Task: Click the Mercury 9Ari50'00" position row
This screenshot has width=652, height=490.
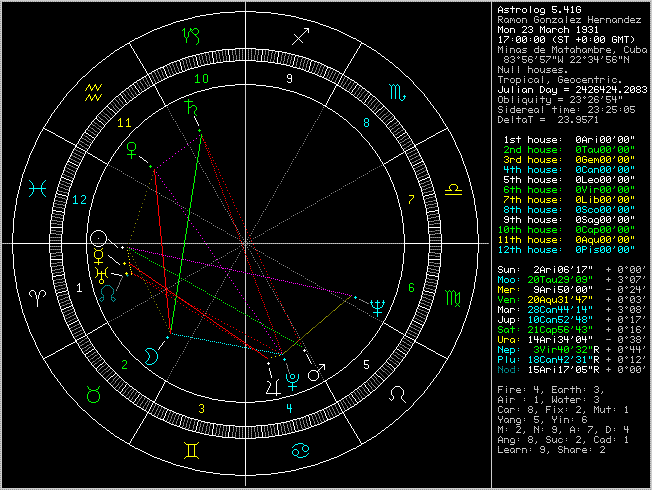Action: [x=572, y=290]
